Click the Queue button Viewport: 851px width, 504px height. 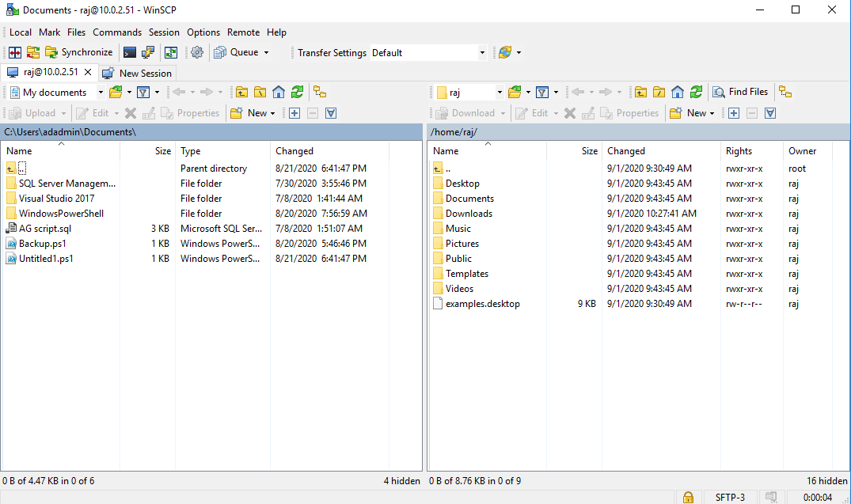(237, 53)
